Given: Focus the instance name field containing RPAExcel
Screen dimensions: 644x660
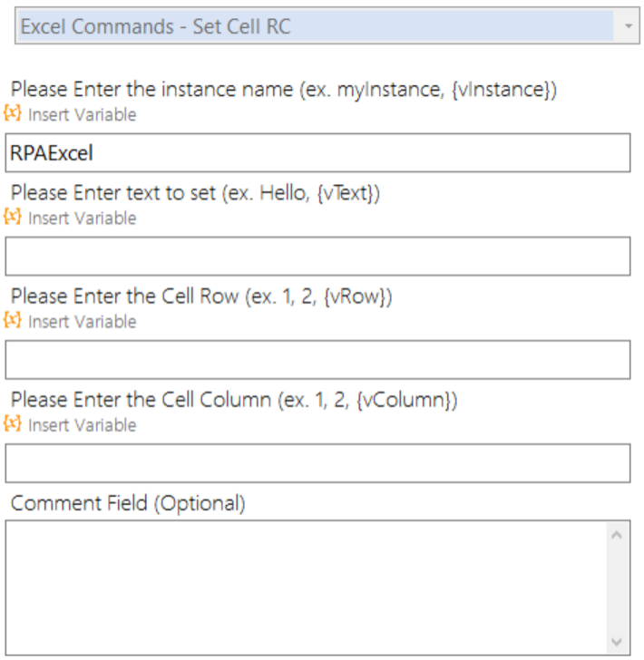Looking at the screenshot, I should [318, 153].
